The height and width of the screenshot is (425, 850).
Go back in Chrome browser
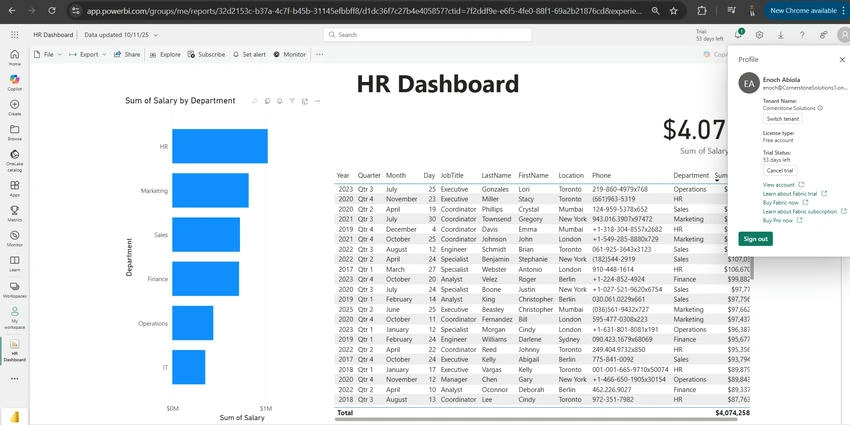tap(12, 10)
